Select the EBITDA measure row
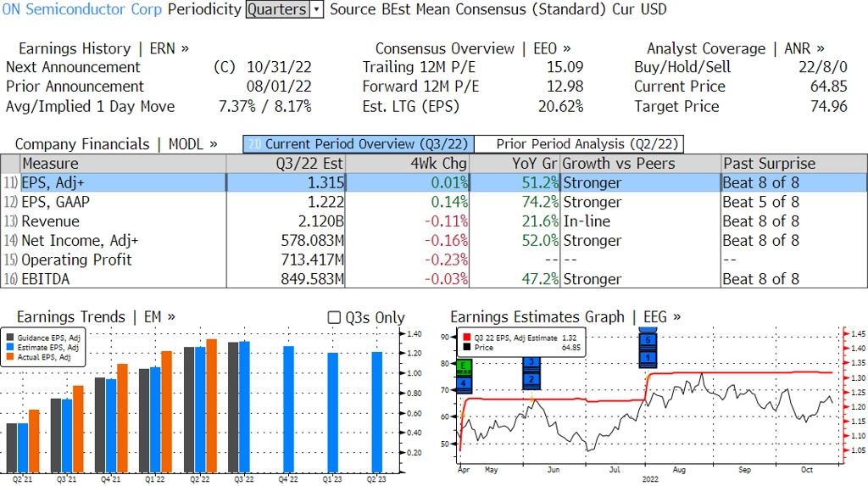This screenshot has width=868, height=486. coord(434,279)
